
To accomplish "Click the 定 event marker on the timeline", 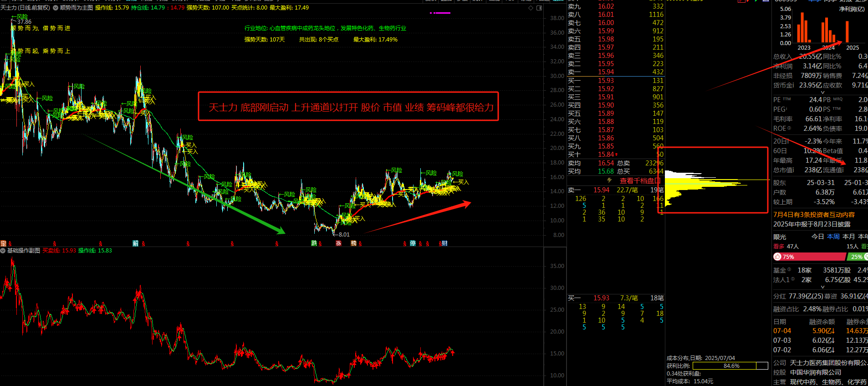I will click(x=3, y=243).
